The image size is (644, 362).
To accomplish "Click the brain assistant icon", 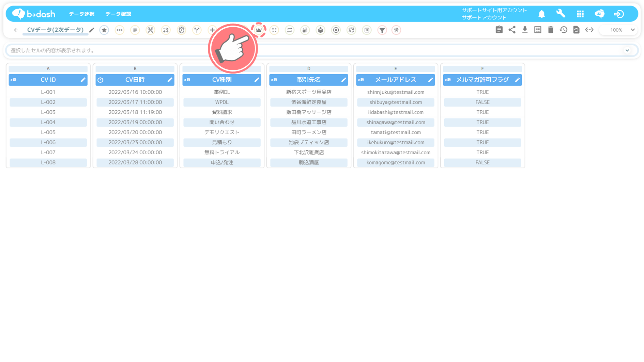I will [599, 14].
